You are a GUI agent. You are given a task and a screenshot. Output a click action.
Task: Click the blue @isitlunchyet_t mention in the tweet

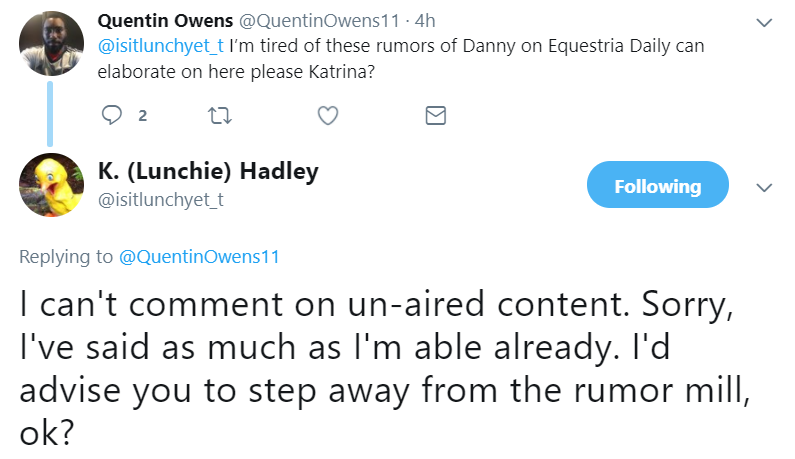tap(160, 45)
